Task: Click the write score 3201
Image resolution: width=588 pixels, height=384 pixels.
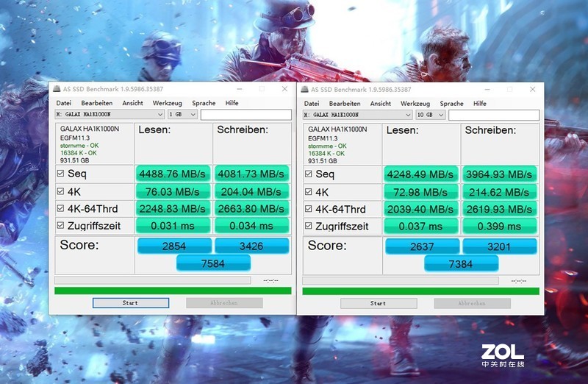Action: 500,246
